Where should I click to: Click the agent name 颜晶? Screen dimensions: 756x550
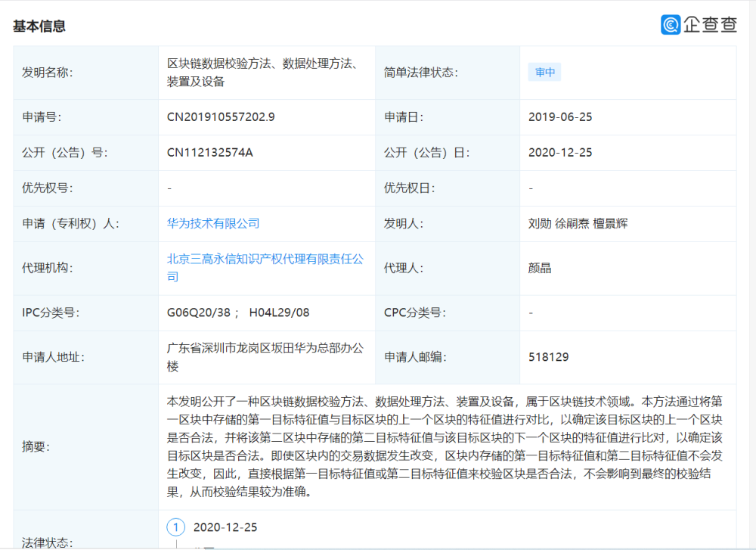[x=540, y=269]
